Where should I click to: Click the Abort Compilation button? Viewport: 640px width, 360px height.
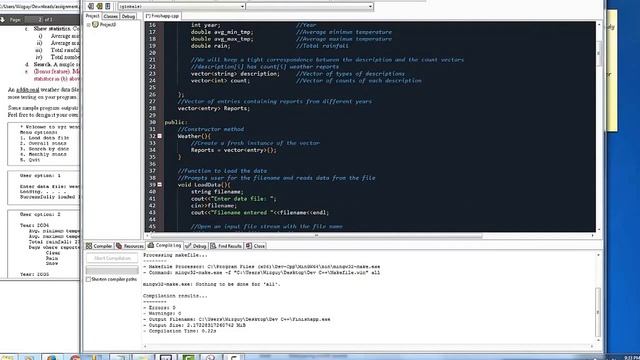112,258
